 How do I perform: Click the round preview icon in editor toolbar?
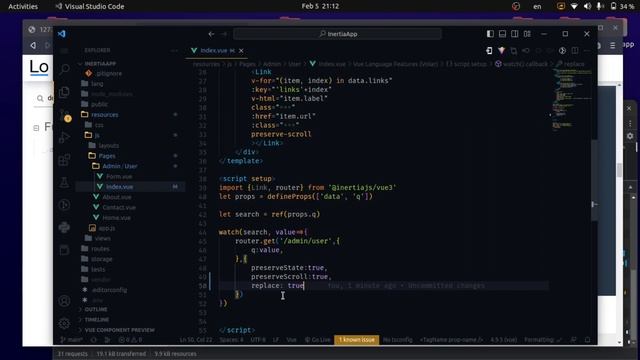pyautogui.click(x=562, y=51)
